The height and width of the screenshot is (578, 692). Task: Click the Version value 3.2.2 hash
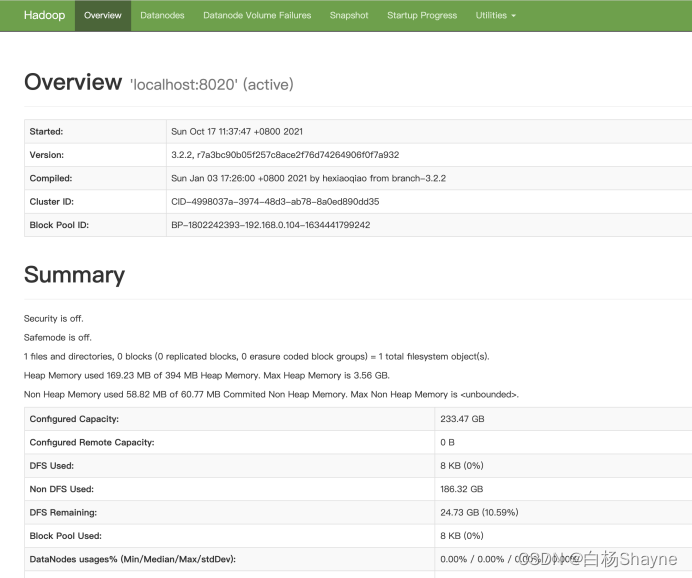[285, 155]
